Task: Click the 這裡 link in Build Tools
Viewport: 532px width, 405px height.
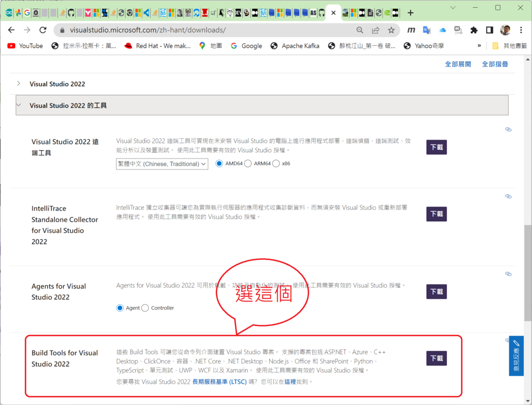Action: 290,382
